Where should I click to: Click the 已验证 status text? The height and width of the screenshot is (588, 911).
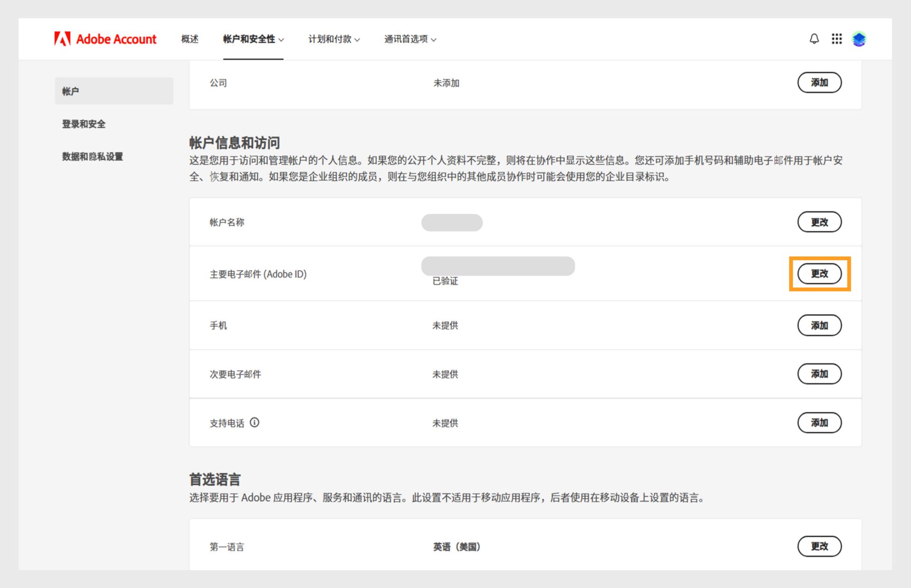tap(445, 281)
